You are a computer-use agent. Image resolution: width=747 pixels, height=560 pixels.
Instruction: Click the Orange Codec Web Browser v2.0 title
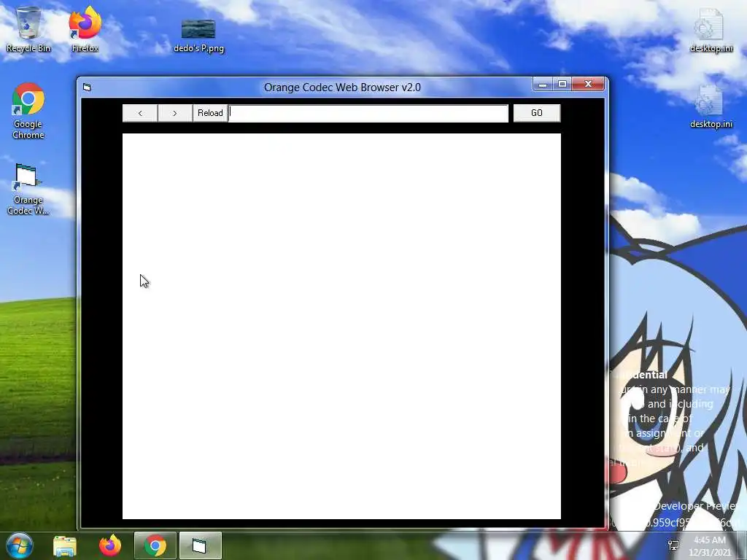click(342, 87)
